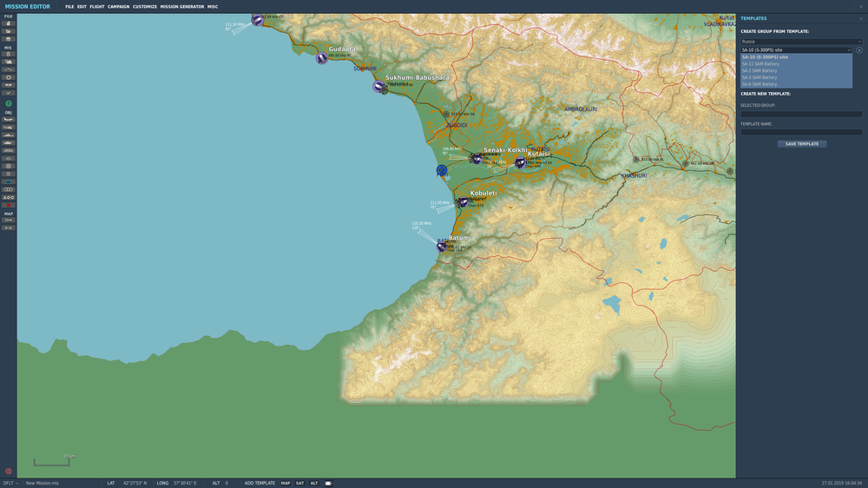This screenshot has height=488, width=868.
Task: Click the red X delete tool
Action: coord(9,205)
